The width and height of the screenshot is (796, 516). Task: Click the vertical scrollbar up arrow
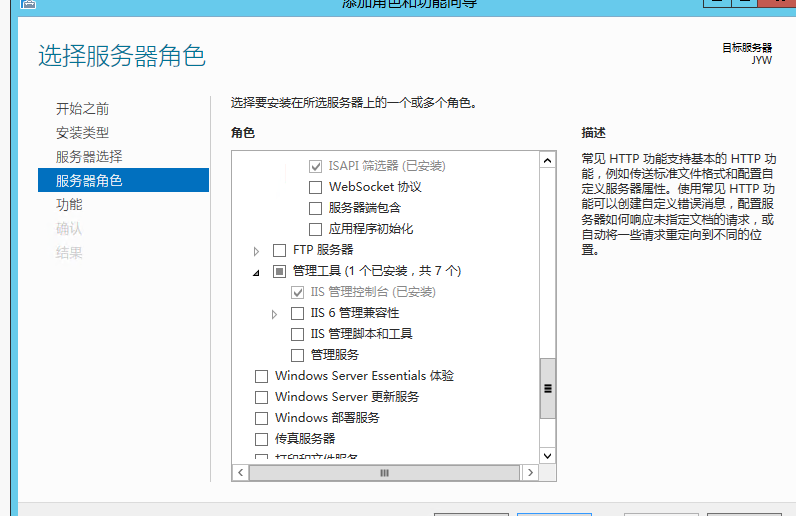pos(547,160)
